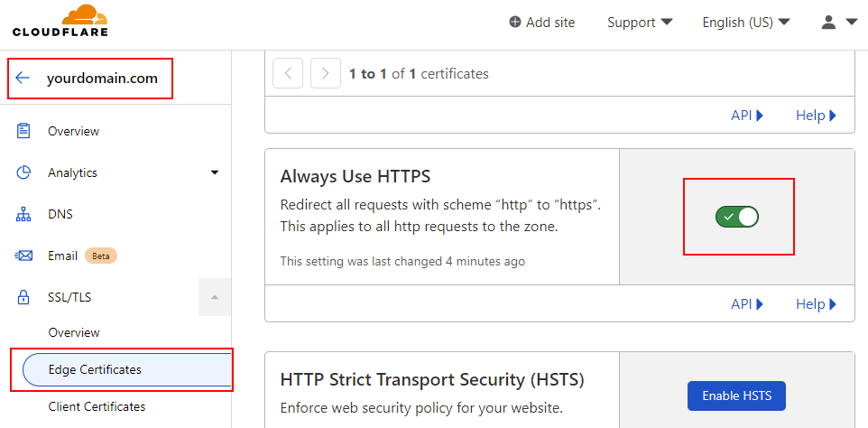Click the SSL/TLS padlock icon
The height and width of the screenshot is (428, 868).
tap(24, 297)
